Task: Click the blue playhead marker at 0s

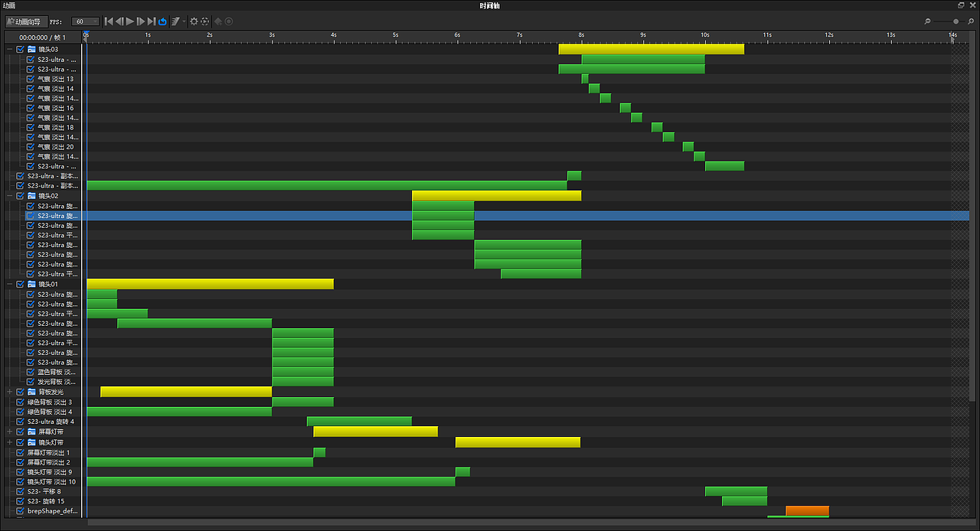Action: coord(86,34)
